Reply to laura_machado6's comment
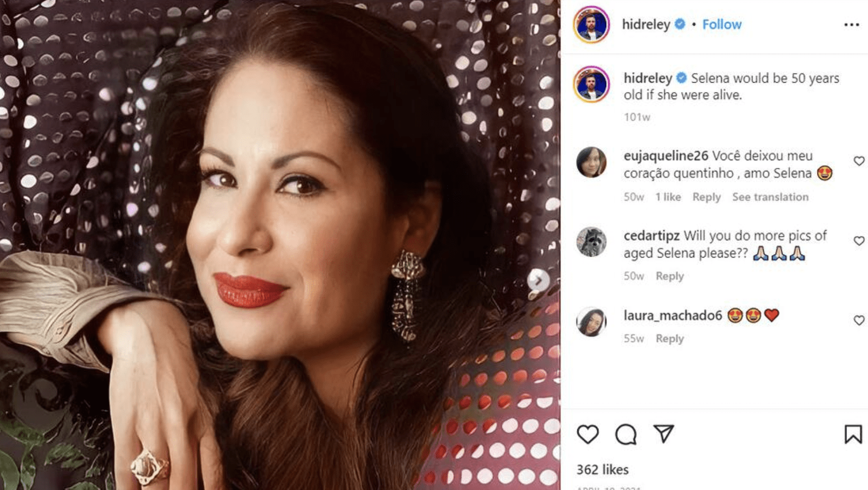Viewport: 868px width, 490px height. pyautogui.click(x=669, y=339)
